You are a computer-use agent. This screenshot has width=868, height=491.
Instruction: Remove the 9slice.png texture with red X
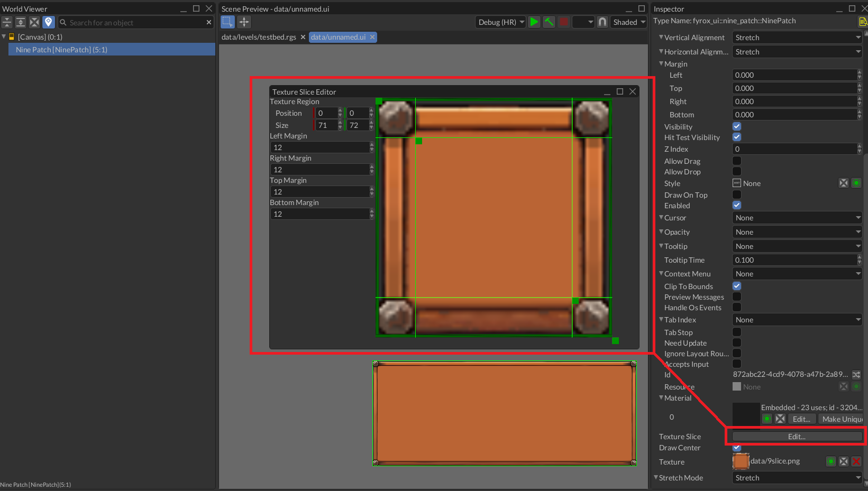pyautogui.click(x=856, y=461)
